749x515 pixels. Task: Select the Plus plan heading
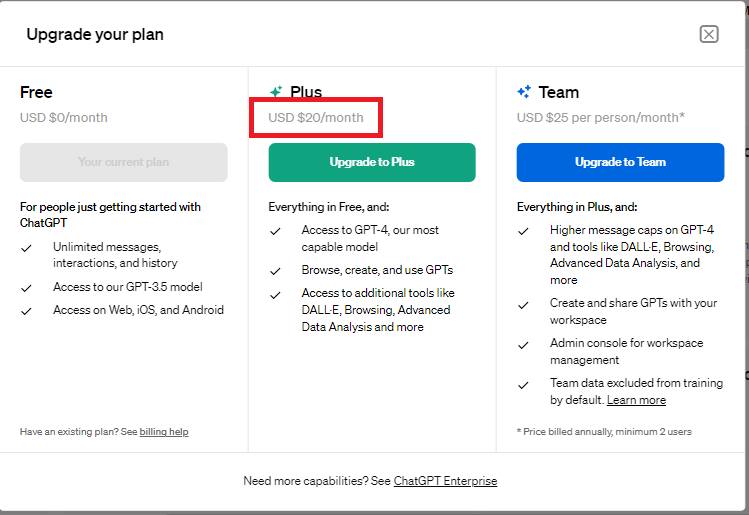pyautogui.click(x=306, y=91)
